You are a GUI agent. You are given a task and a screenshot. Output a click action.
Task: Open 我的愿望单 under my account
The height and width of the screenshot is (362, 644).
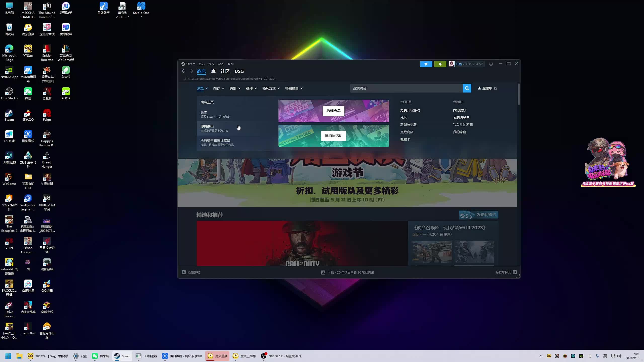click(x=461, y=117)
